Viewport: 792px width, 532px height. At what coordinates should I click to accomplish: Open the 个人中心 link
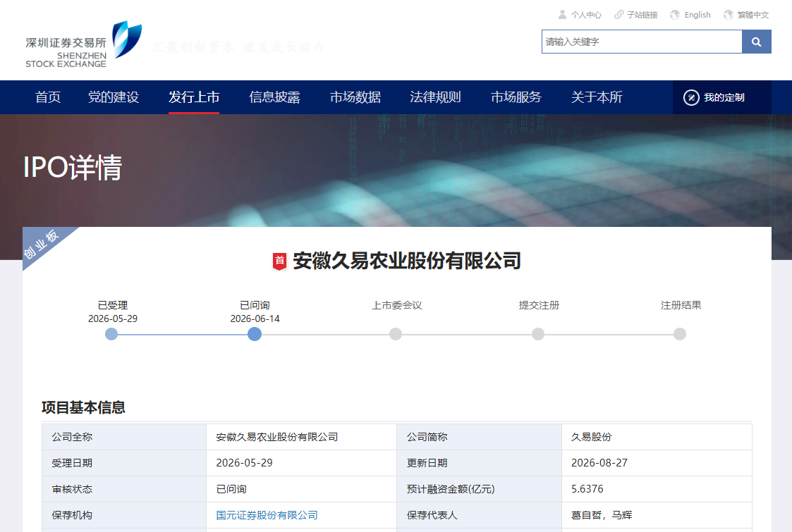tap(586, 15)
